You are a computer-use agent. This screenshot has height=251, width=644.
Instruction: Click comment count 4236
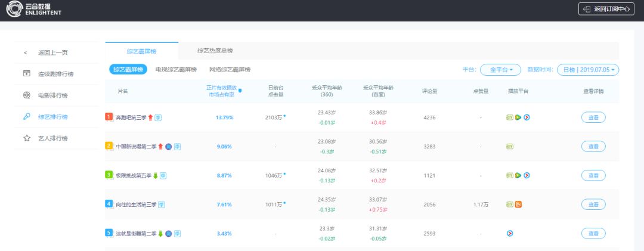[429, 117]
